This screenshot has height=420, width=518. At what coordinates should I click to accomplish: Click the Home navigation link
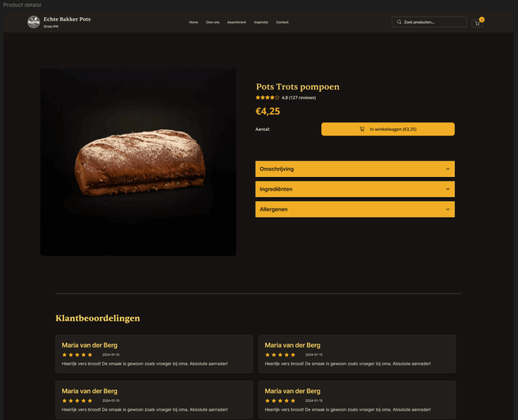coord(194,22)
